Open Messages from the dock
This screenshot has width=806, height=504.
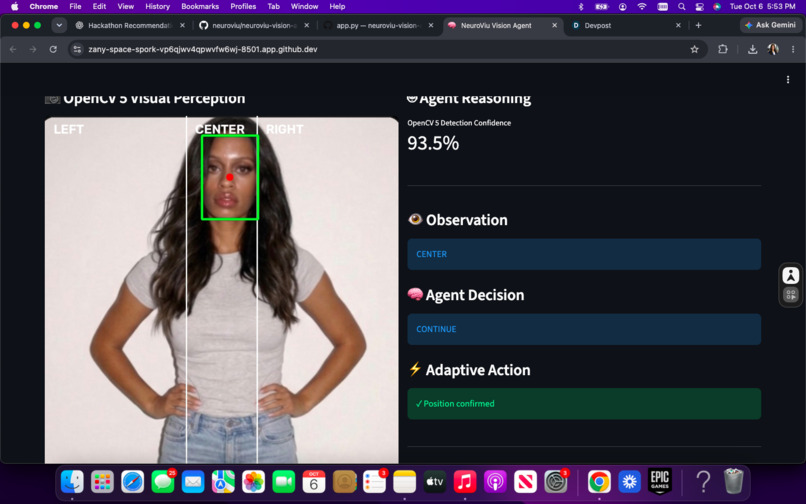163,482
